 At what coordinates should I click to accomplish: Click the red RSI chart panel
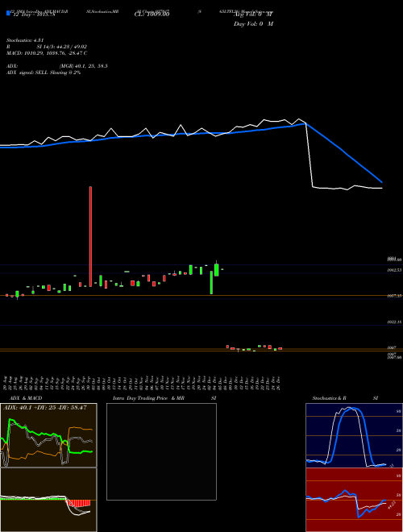(354, 500)
